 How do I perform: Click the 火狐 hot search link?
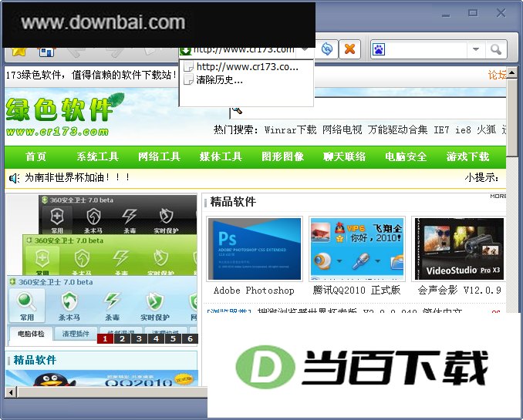click(x=486, y=129)
